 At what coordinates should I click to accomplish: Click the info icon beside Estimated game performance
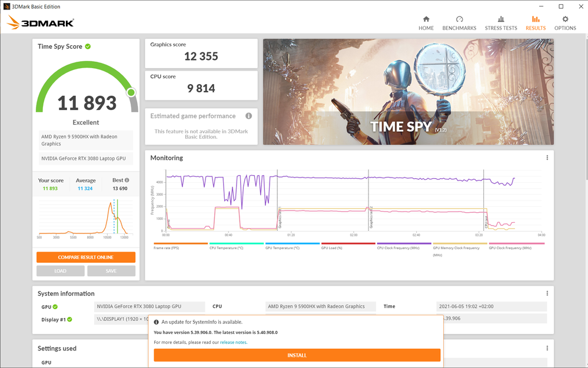click(248, 115)
